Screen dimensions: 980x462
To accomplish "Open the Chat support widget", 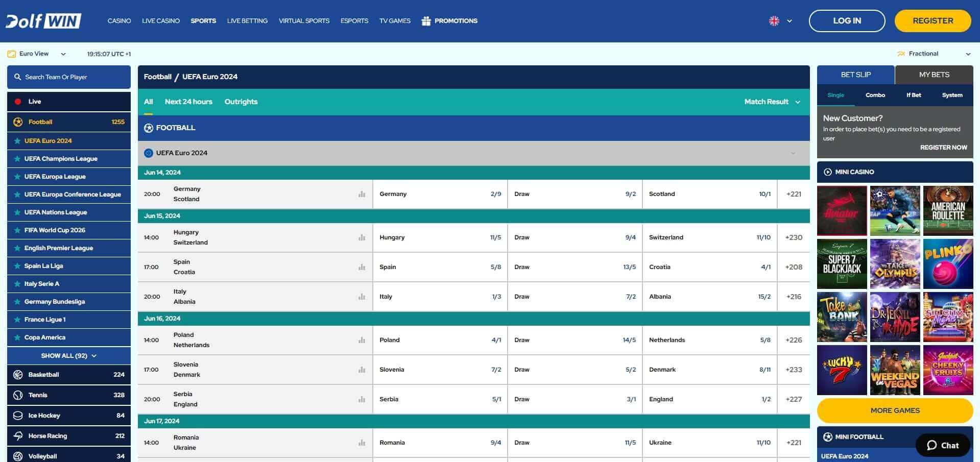I will 942,445.
